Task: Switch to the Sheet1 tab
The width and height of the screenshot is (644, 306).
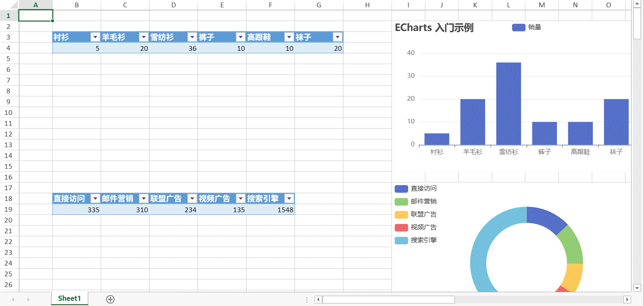Action: point(69,299)
